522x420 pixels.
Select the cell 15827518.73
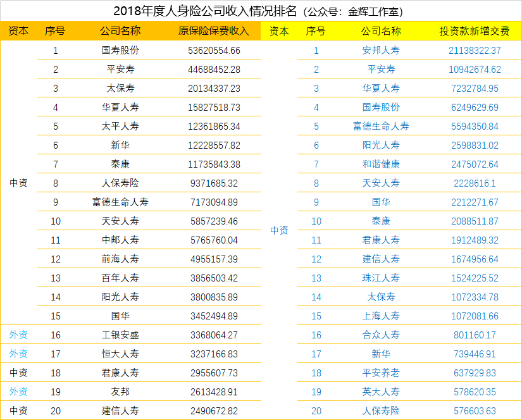coord(214,107)
